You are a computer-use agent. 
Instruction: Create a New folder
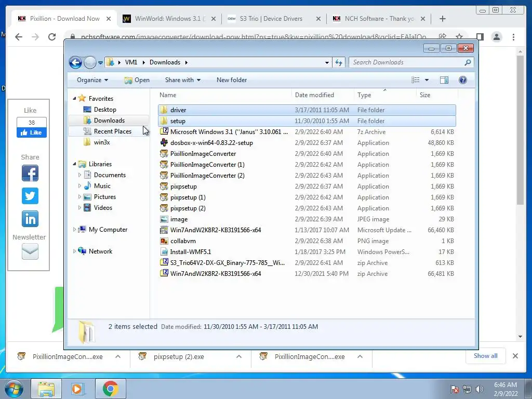tap(232, 80)
